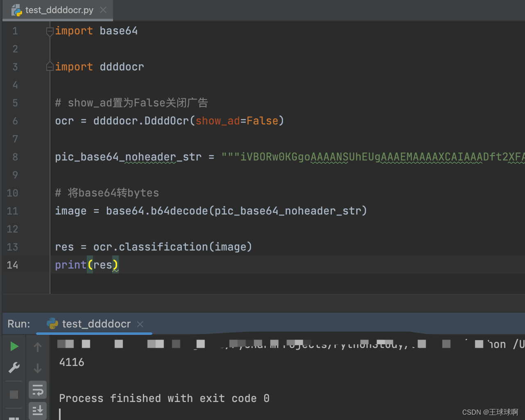Click the green Run (rerun) icon
This screenshot has height=420, width=525.
(14, 346)
